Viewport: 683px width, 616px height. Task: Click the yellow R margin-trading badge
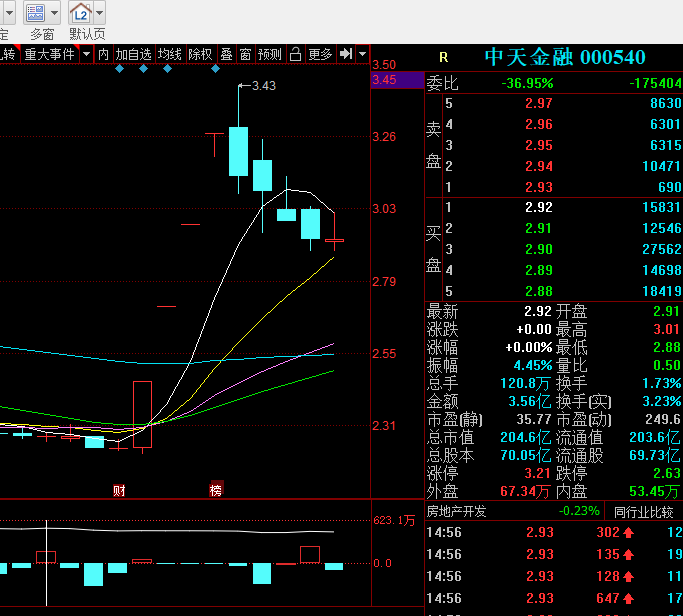[443, 57]
